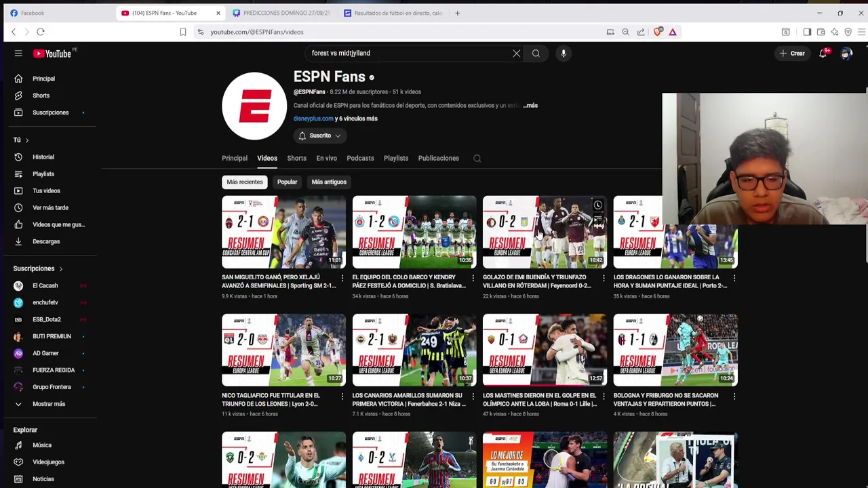Go back to the previous page
Screen dimensions: 868x488
pyautogui.click(x=14, y=32)
